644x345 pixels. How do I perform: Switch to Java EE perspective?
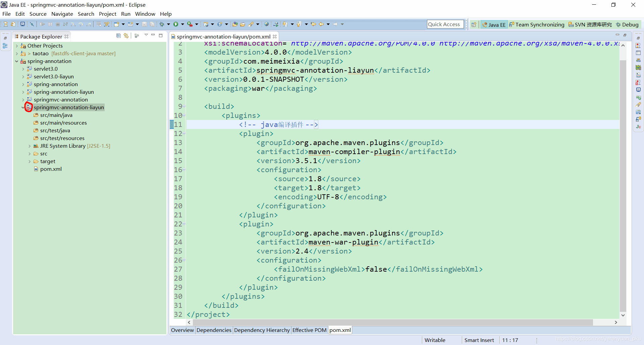pyautogui.click(x=494, y=24)
